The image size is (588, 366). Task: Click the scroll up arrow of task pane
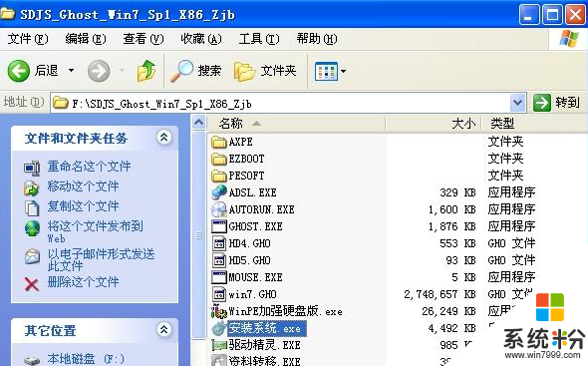[198, 123]
